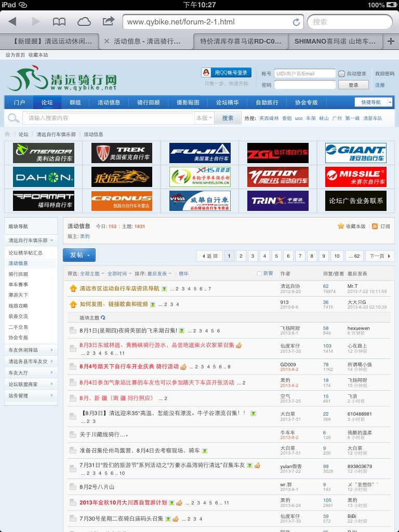Viewport: 399px width, 532px height.
Task: Click the favorite star icon (收藏本版)
Action: coord(341,227)
